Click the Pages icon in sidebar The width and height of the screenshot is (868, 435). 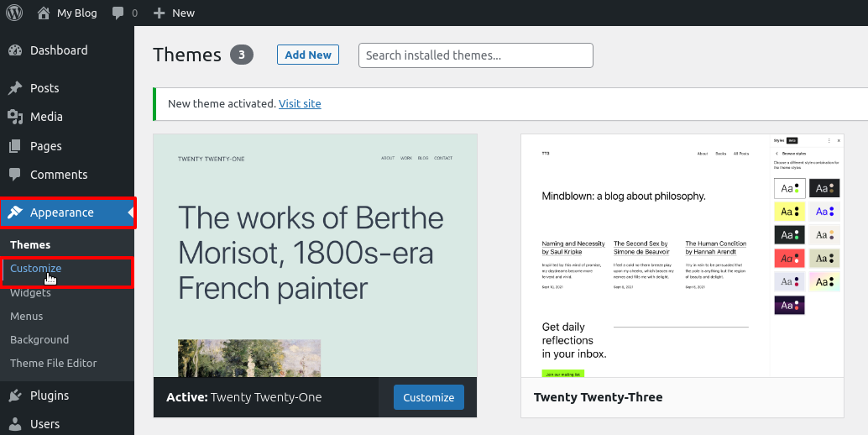tap(15, 146)
